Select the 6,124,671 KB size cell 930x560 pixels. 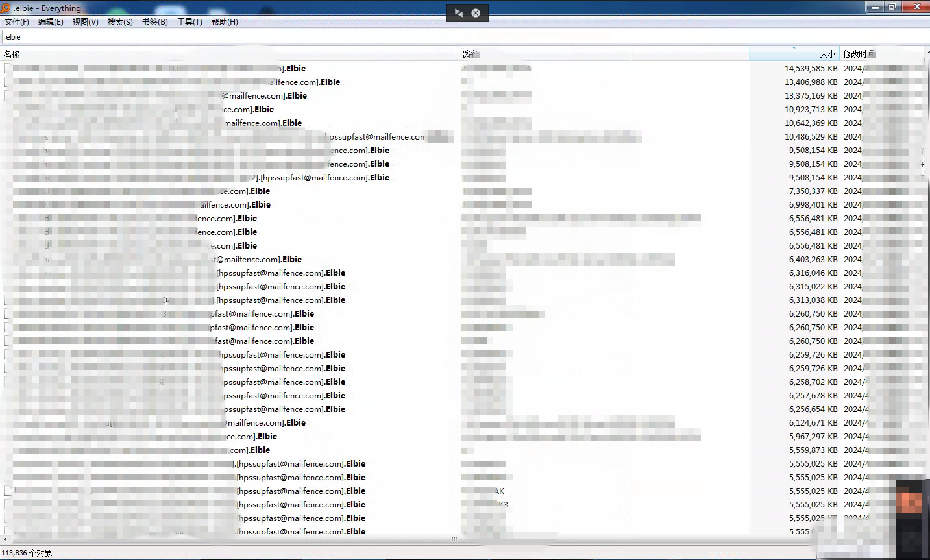click(813, 422)
